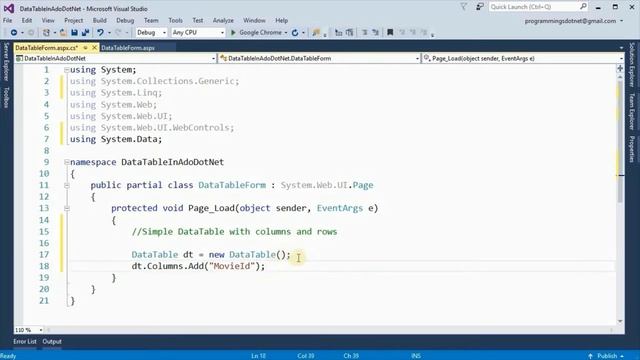Click the Refresh browser toolbar icon
640x360 pixels.
(x=295, y=32)
